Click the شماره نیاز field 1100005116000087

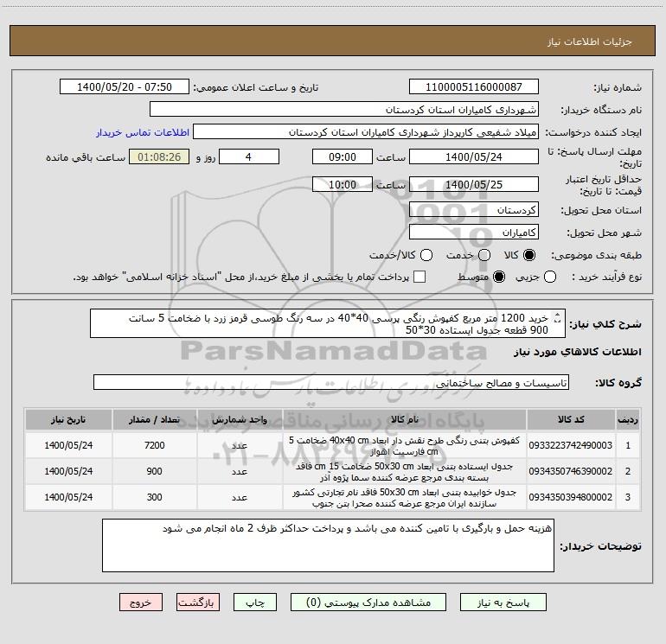click(x=474, y=87)
